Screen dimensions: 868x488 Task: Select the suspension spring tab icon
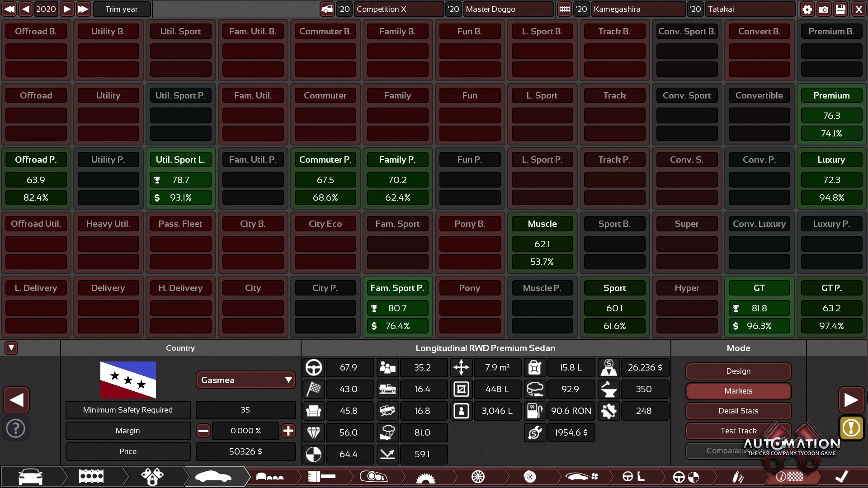point(738,476)
